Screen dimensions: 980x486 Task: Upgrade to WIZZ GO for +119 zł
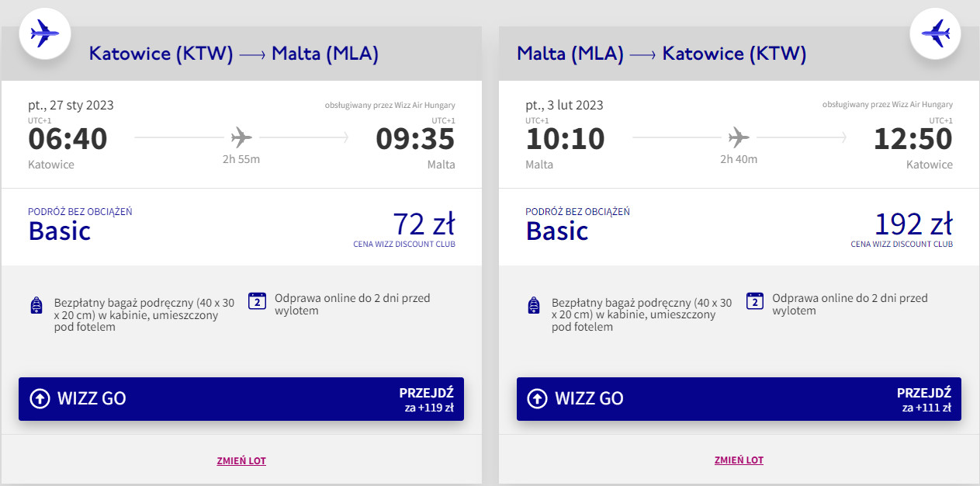[241, 399]
